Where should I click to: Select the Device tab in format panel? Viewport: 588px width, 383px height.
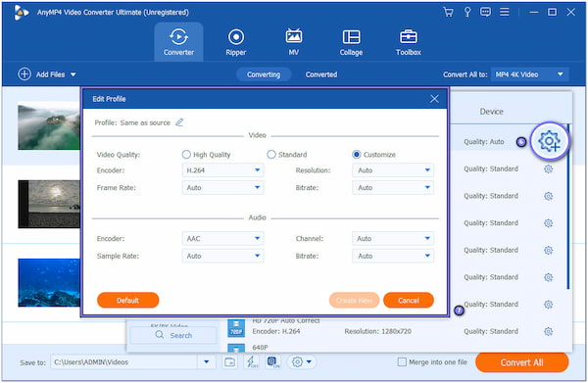click(491, 112)
